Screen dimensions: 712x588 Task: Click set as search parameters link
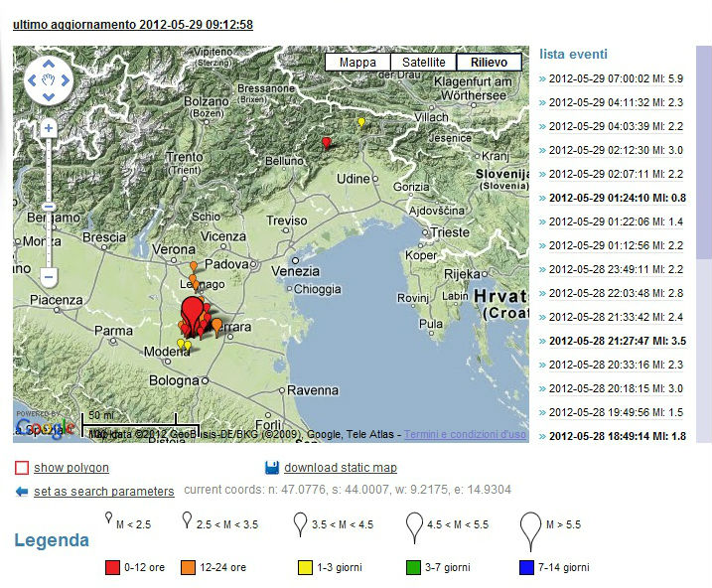tap(104, 492)
